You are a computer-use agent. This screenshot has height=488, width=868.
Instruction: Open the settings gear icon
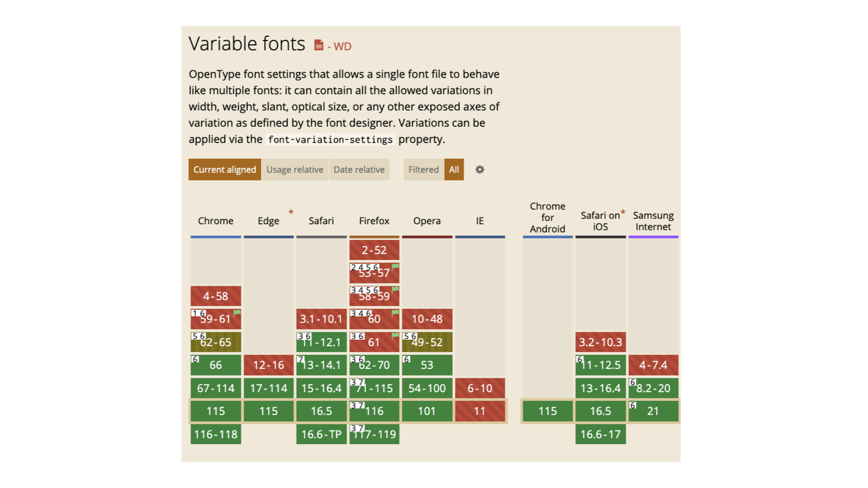(480, 169)
